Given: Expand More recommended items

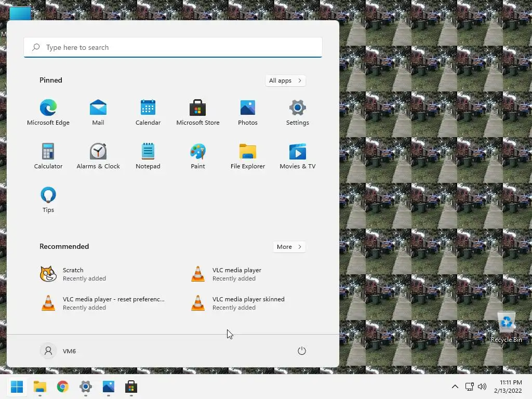Looking at the screenshot, I should [x=289, y=247].
